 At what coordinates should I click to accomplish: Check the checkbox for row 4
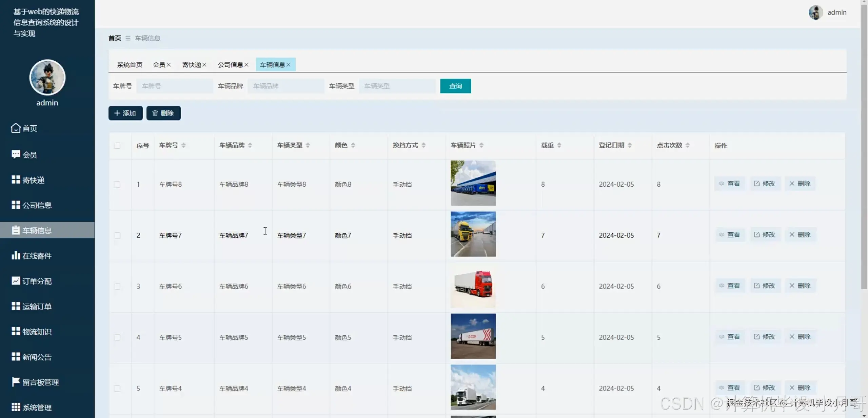click(117, 337)
